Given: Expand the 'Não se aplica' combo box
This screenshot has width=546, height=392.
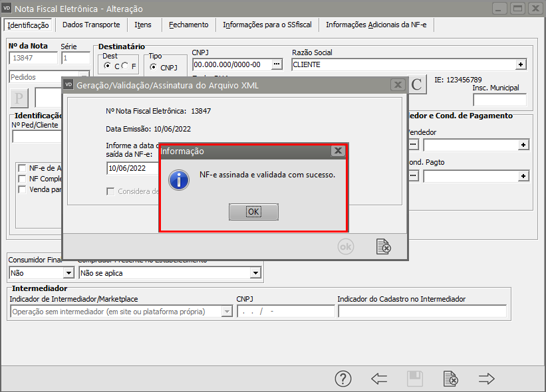Looking at the screenshot, I should [x=255, y=272].
